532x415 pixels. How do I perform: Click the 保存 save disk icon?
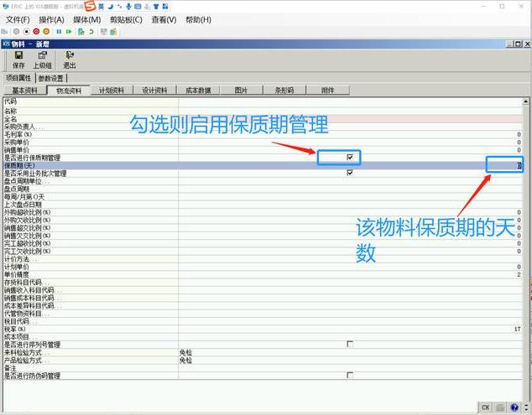[x=18, y=55]
